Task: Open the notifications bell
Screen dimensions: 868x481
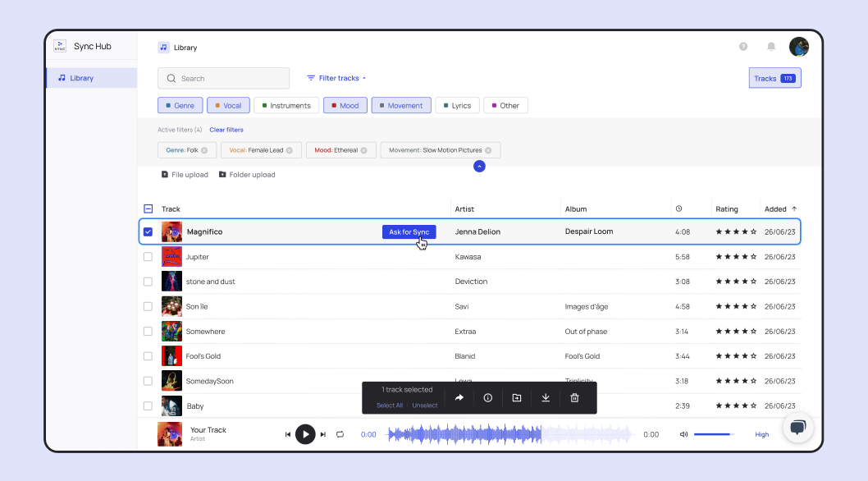Action: click(x=771, y=47)
